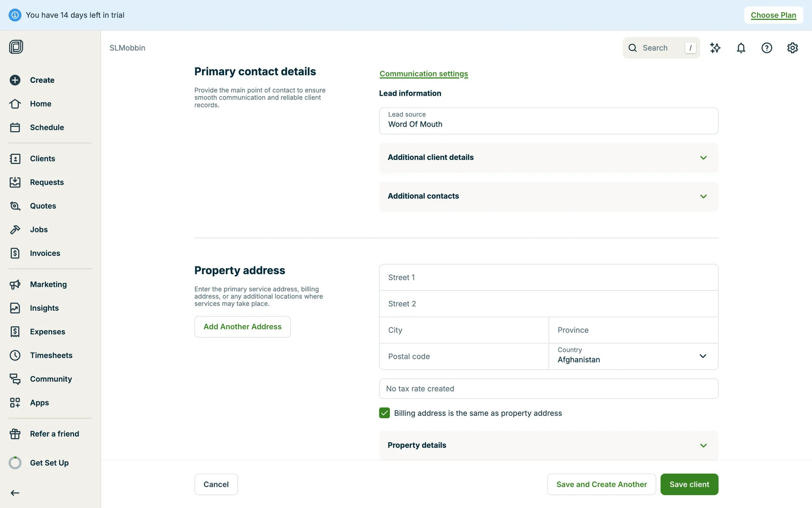Image resolution: width=812 pixels, height=508 pixels.
Task: Click the help question mark icon
Action: point(766,48)
